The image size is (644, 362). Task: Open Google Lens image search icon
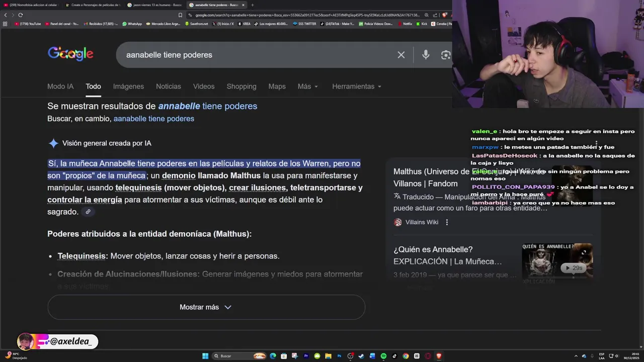click(x=446, y=55)
